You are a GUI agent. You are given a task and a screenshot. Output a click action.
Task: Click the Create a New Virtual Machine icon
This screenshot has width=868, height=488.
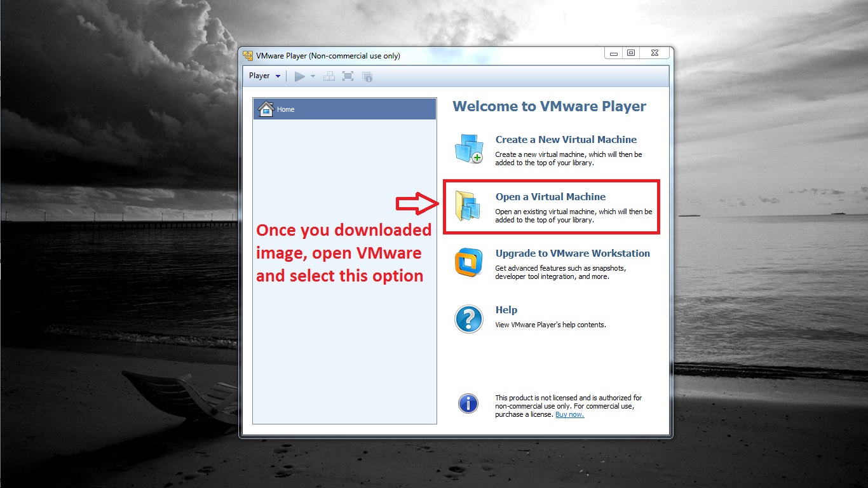[469, 149]
